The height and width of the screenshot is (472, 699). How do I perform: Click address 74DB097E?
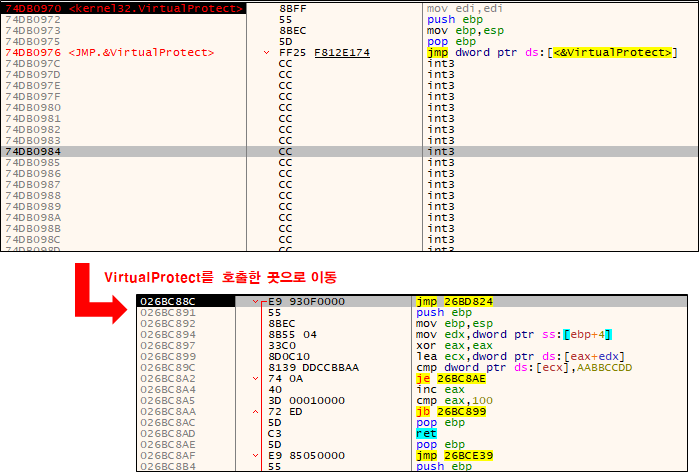(x=33, y=86)
